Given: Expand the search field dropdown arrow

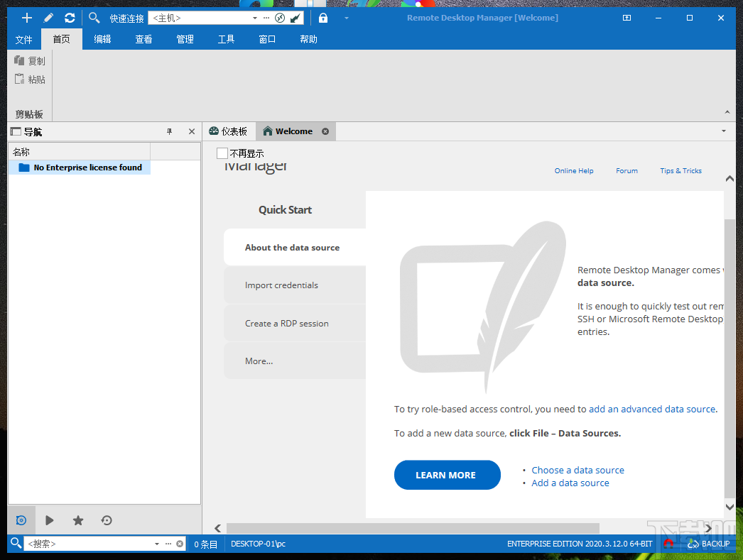Looking at the screenshot, I should point(156,542).
